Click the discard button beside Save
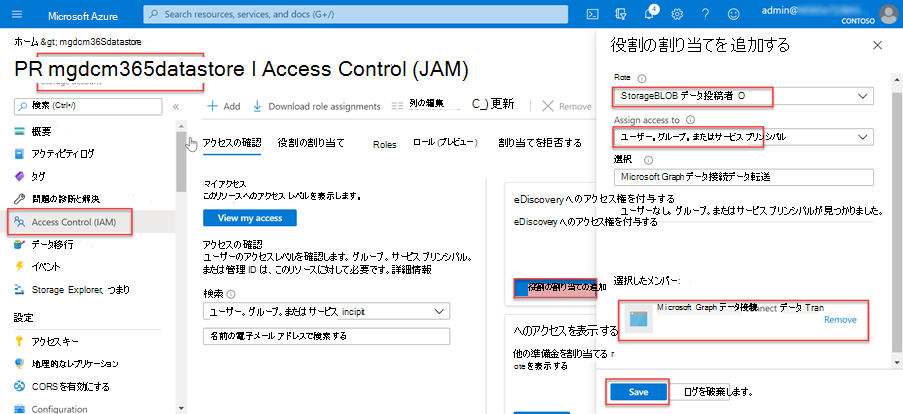This screenshot has width=903, height=414. coord(702,392)
